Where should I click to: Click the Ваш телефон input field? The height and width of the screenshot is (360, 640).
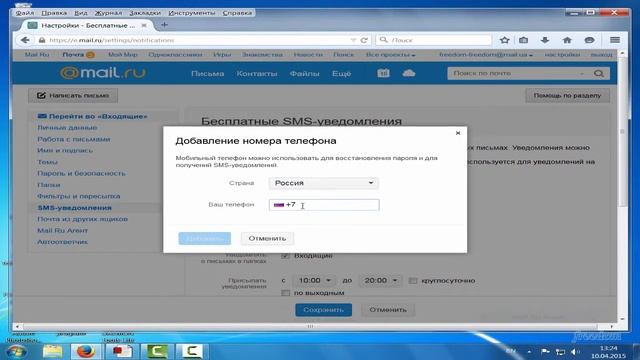point(324,205)
